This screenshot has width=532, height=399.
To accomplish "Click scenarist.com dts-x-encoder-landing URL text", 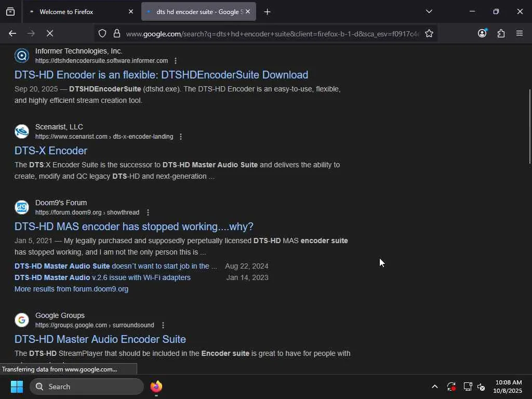I will [x=104, y=137].
